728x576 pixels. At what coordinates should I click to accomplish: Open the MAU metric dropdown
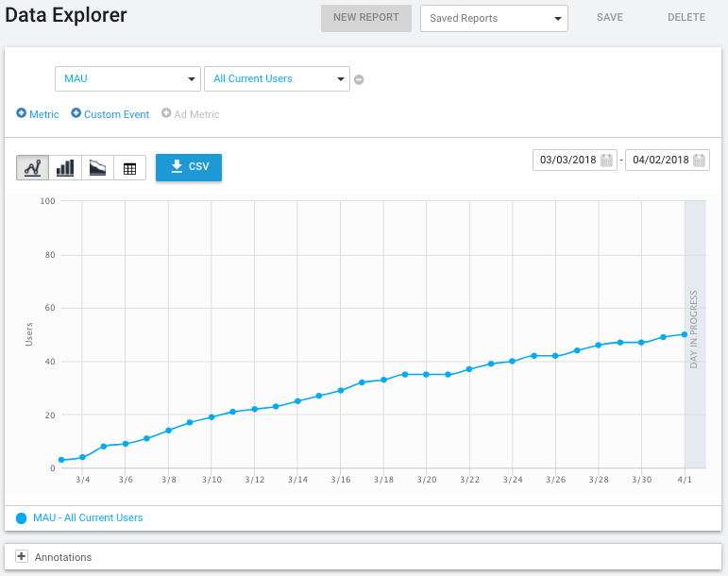point(127,78)
